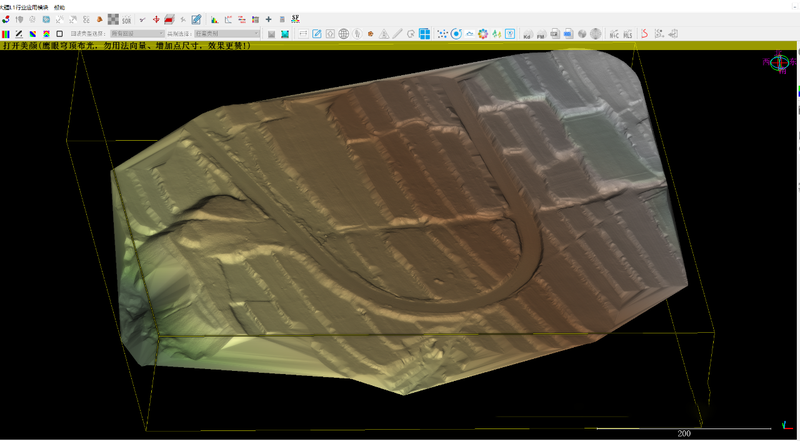Open the blue pencil edit note icon in top row
The height and width of the screenshot is (441, 800).
click(x=196, y=19)
